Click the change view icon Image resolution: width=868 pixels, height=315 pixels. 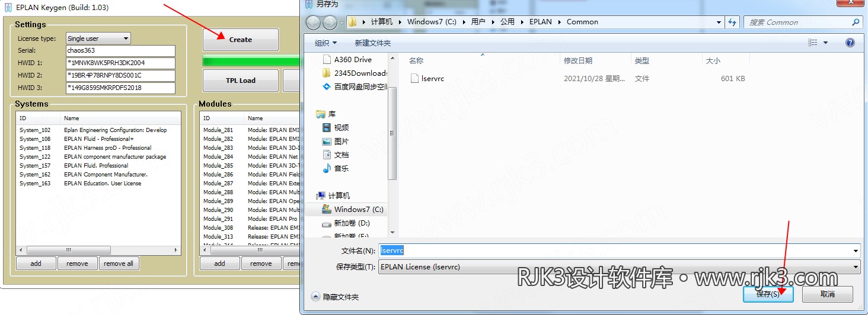[812, 43]
